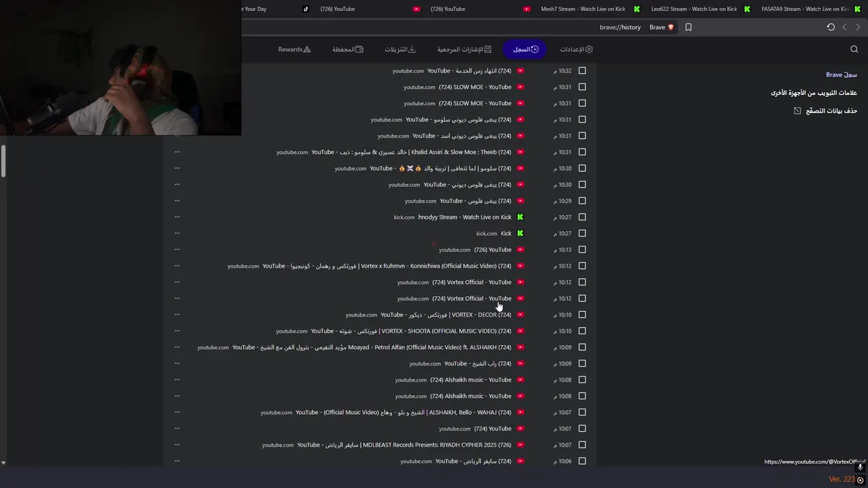
Task: Open three-dot menu for يبغى فلوس ديوتي اسد row
Action: click(177, 136)
